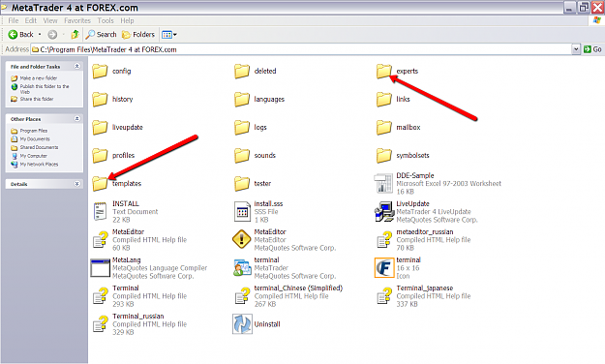Open the deleted folder
Viewport: 605px width, 364px height.
[255, 71]
